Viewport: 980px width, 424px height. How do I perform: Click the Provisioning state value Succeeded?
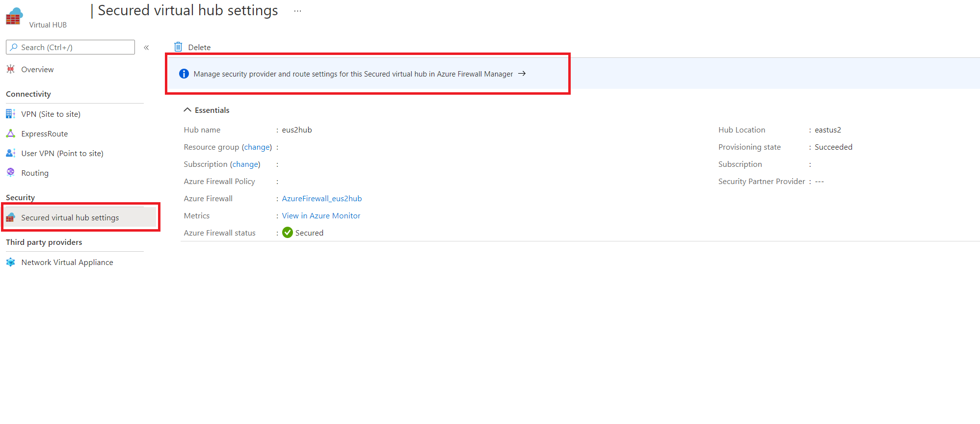[833, 147]
